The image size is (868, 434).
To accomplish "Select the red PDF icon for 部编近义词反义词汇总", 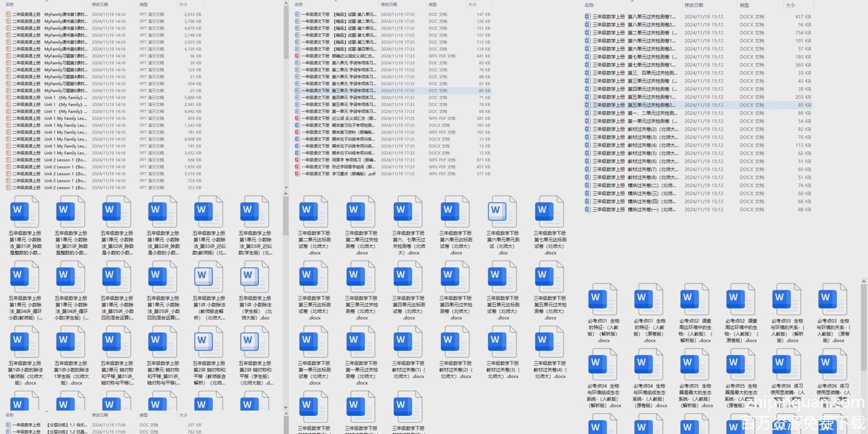I will (297, 56).
